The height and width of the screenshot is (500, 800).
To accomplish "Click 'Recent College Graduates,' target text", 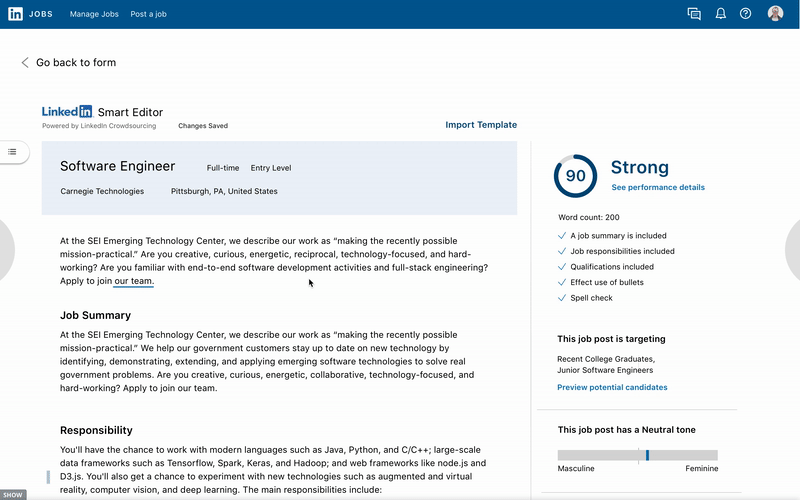I will pyautogui.click(x=606, y=359).
